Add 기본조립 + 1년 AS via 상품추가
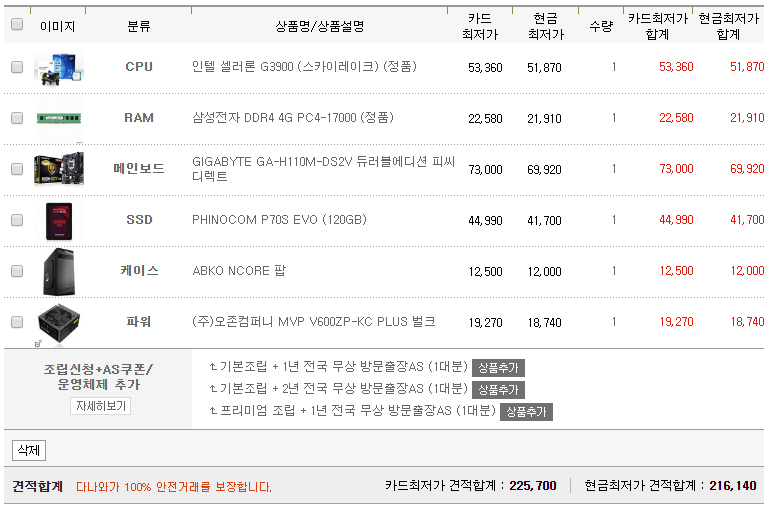780x510 pixels. tap(498, 368)
